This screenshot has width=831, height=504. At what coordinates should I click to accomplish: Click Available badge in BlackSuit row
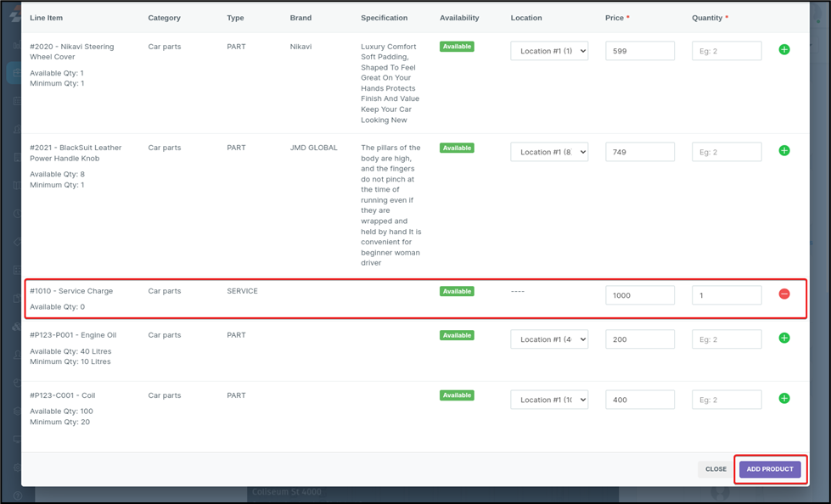click(x=457, y=148)
